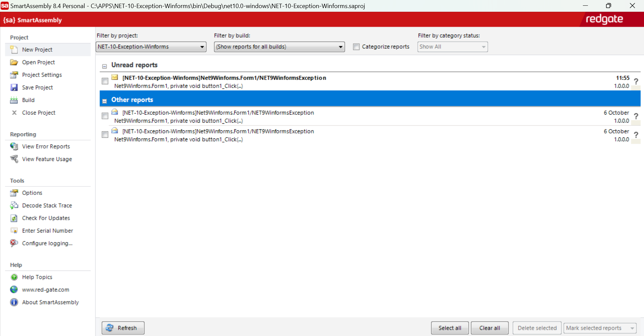Click the Save Project floppy icon

point(14,87)
